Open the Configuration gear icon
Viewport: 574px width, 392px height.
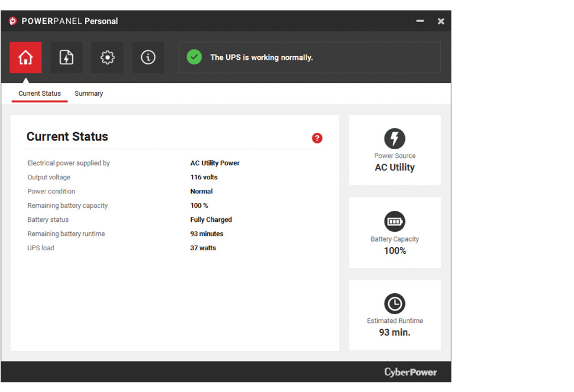pyautogui.click(x=107, y=57)
